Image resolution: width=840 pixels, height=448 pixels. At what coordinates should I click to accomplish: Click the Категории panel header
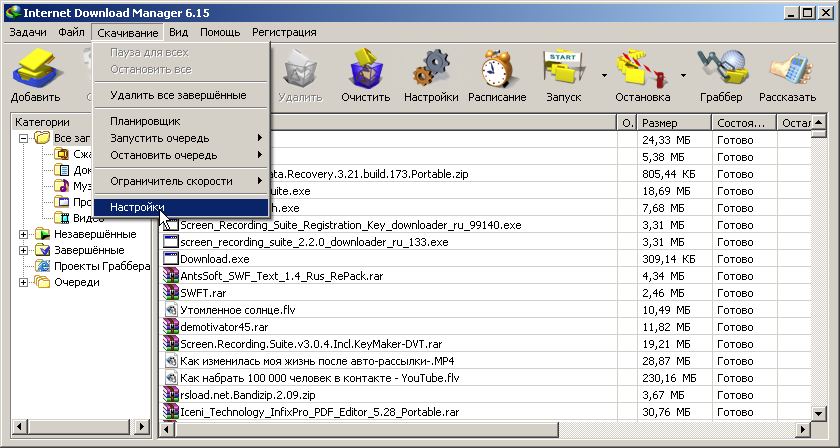82,122
